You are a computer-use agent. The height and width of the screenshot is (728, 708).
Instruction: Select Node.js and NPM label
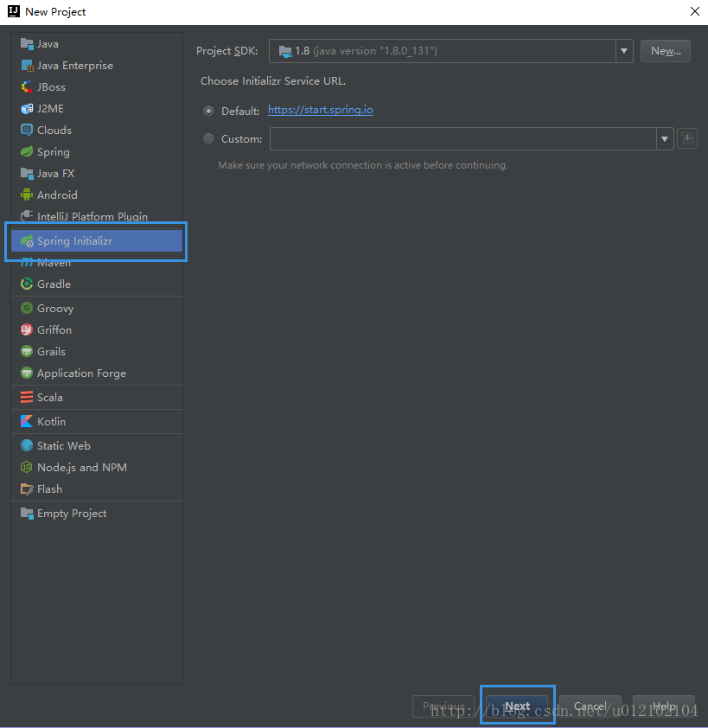tap(82, 467)
